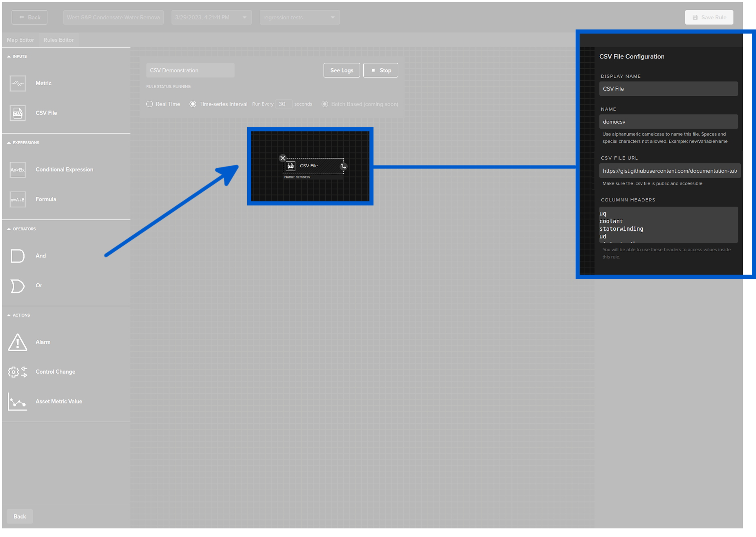Click the CSV File input icon in the sidebar

[18, 113]
